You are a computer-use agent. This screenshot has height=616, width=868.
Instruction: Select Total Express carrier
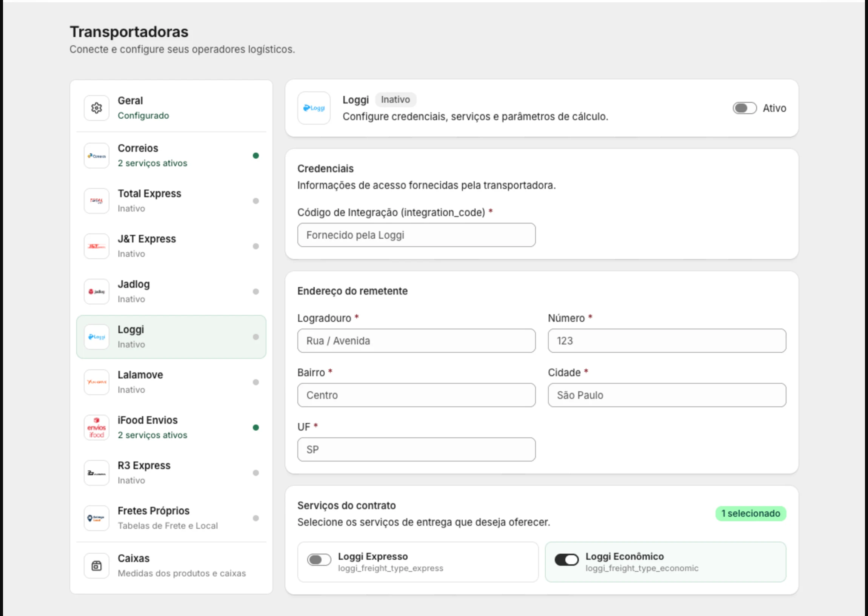pos(171,201)
